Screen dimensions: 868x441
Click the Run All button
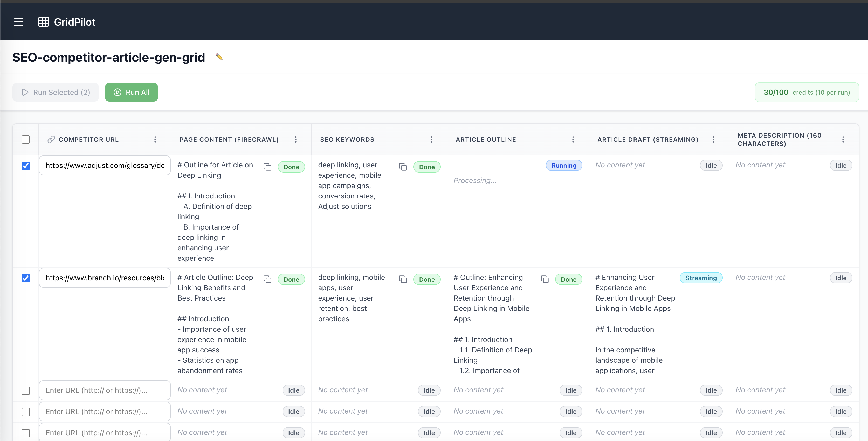[x=132, y=92]
